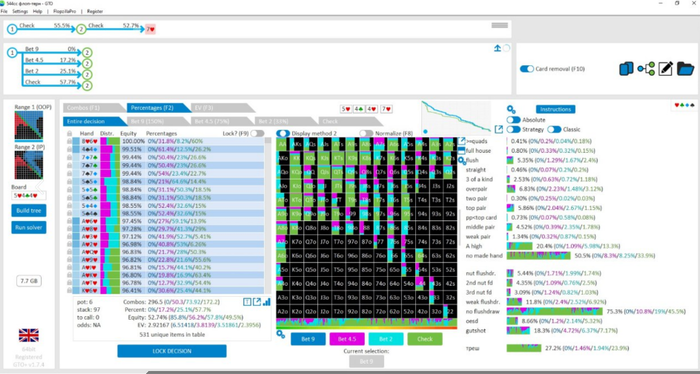This screenshot has width=700, height=374.
Task: Click the green node 2 after Bet 2
Action: coord(87,75)
